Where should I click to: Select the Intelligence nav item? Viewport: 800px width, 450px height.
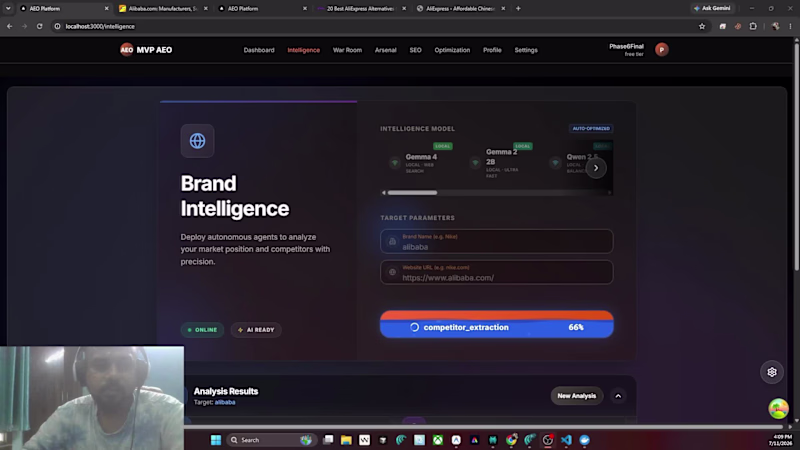point(304,50)
